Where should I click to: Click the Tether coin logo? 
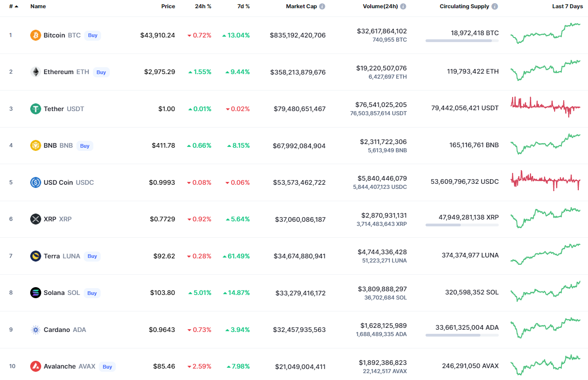click(36, 109)
